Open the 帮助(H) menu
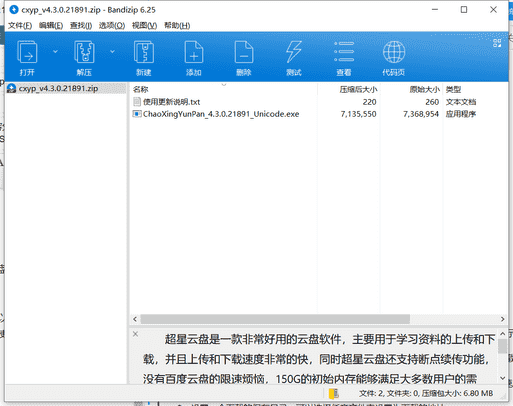 pos(177,26)
